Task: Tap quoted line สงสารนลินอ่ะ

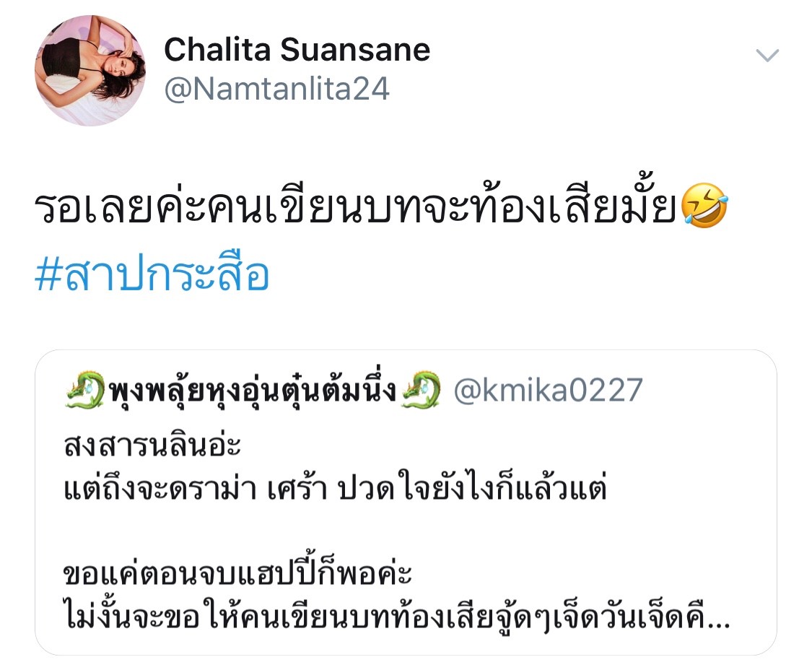Action: click(x=152, y=445)
